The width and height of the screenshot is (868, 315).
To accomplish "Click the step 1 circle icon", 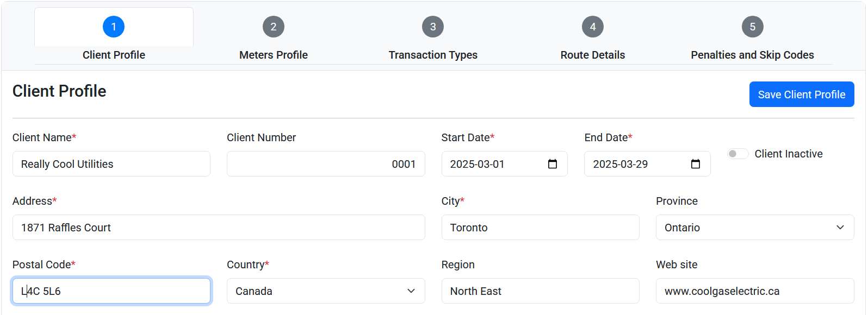I will 114,27.
